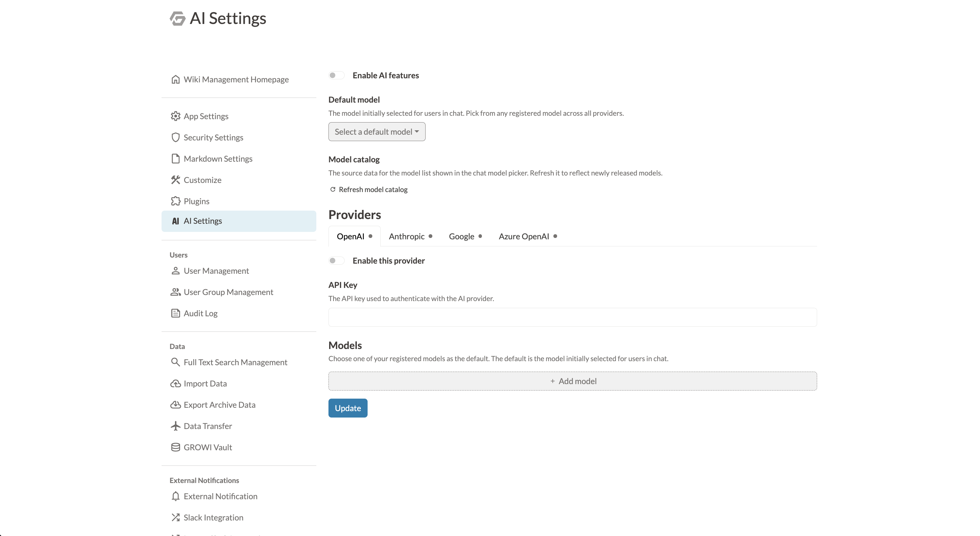Open the Plugins puzzle icon
Image resolution: width=980 pixels, height=536 pixels.
[x=175, y=201]
